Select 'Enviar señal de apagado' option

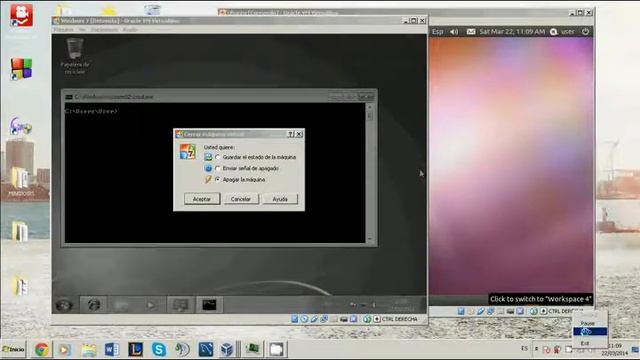click(218, 168)
